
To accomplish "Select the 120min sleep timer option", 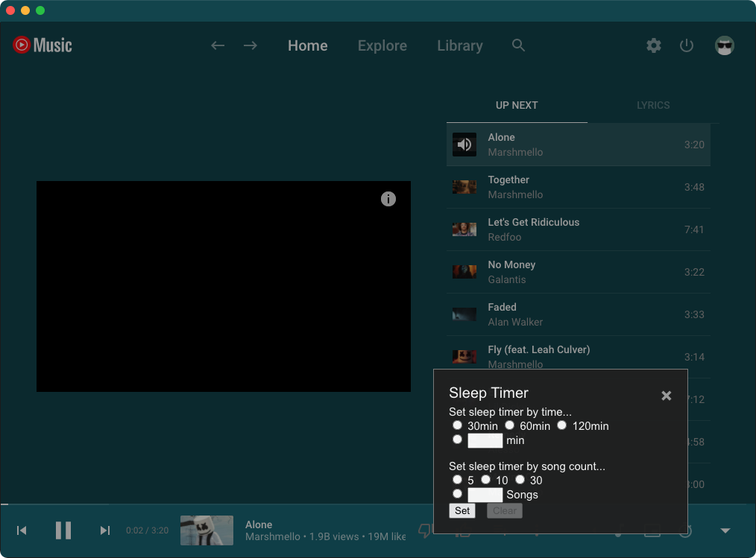I will click(x=561, y=425).
